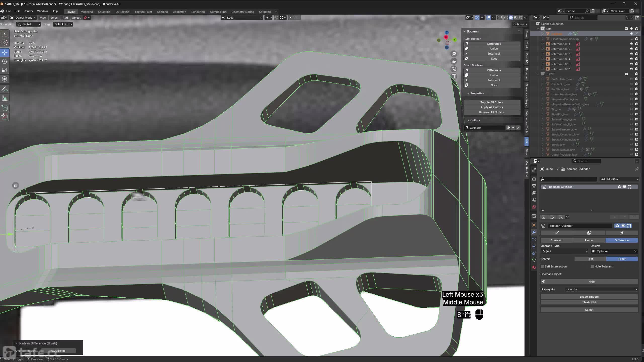Open the Modifier properties wrench tab
The image size is (644, 362).
point(534,232)
